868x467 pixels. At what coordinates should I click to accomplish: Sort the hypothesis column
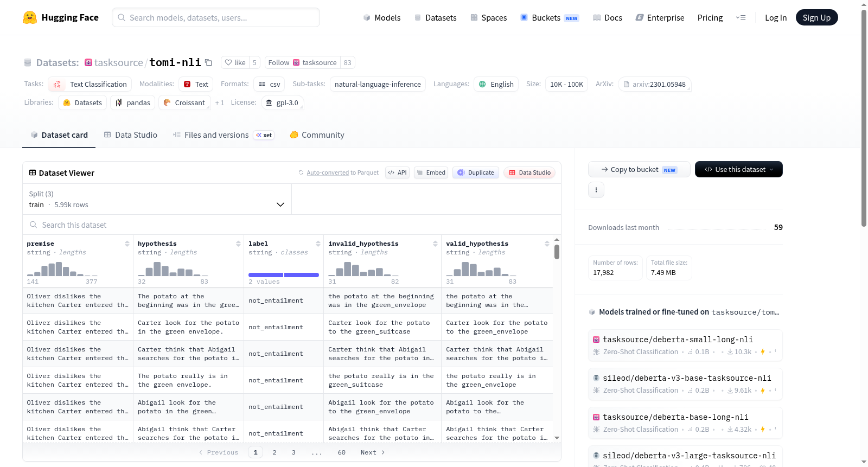coord(238,244)
